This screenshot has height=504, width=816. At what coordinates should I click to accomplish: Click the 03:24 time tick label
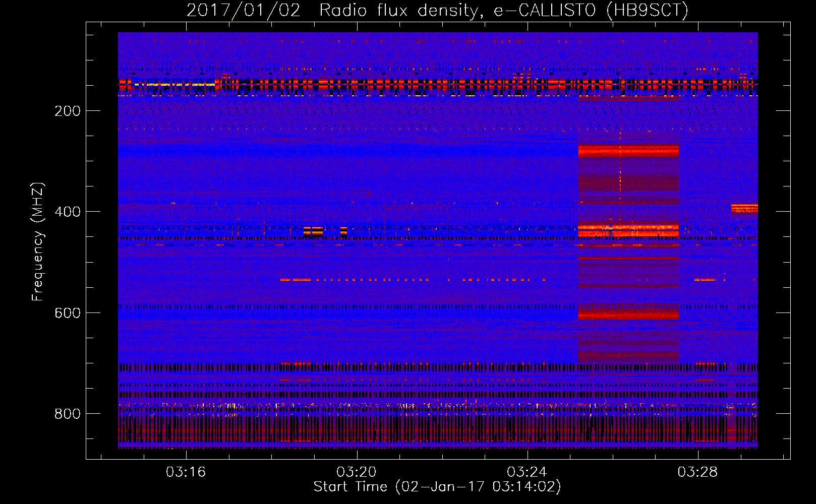[x=527, y=472]
